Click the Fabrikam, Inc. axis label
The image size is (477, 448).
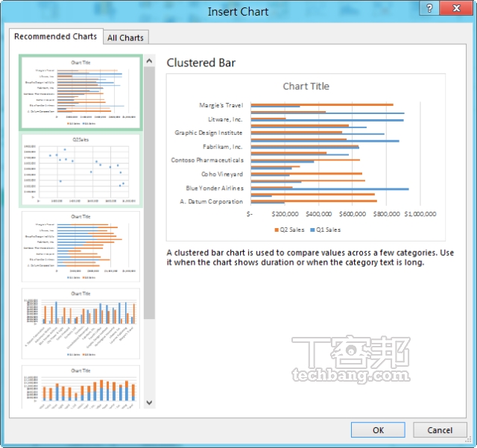coord(223,147)
